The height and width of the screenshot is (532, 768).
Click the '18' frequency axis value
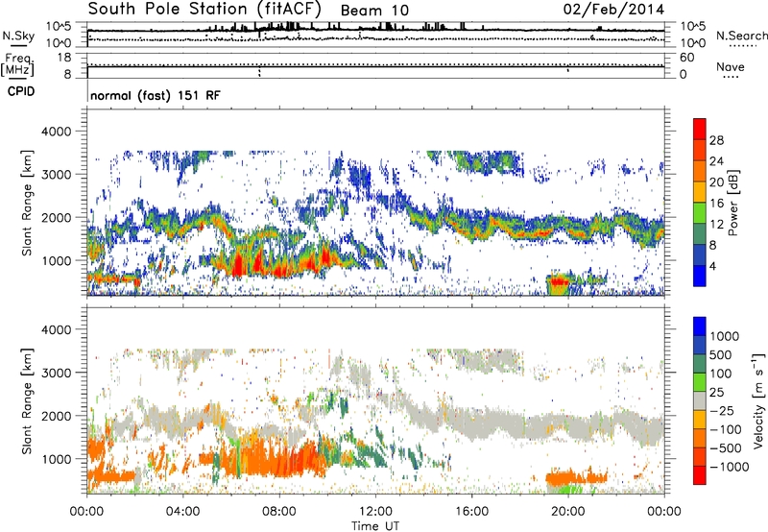[x=64, y=58]
